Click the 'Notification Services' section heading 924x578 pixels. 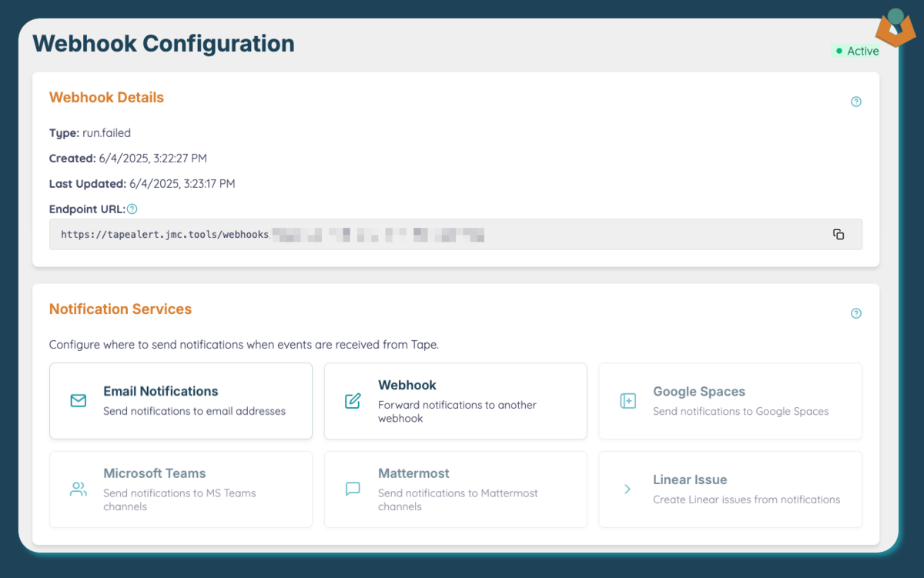coord(120,309)
